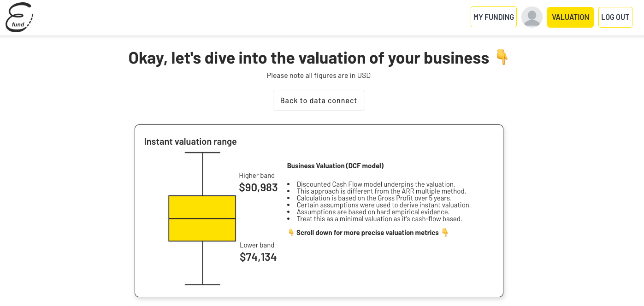Open the MY FUNDING section

(x=493, y=16)
